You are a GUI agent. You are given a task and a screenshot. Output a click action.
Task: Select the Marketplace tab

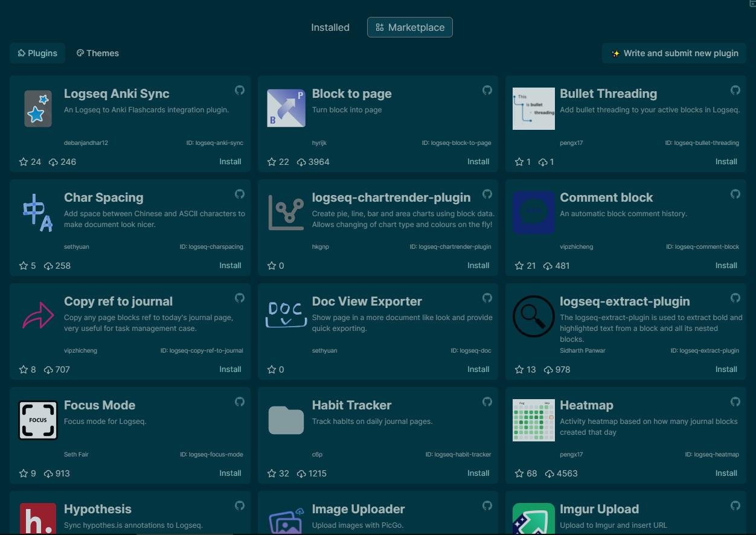coord(409,28)
